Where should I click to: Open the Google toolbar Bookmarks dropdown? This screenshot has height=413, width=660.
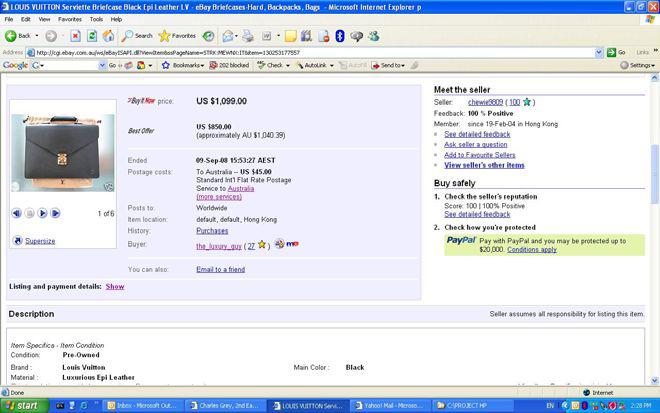185,66
